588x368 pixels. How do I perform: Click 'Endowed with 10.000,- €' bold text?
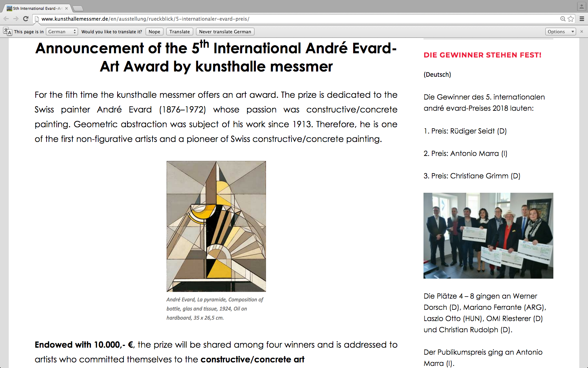pyautogui.click(x=84, y=345)
